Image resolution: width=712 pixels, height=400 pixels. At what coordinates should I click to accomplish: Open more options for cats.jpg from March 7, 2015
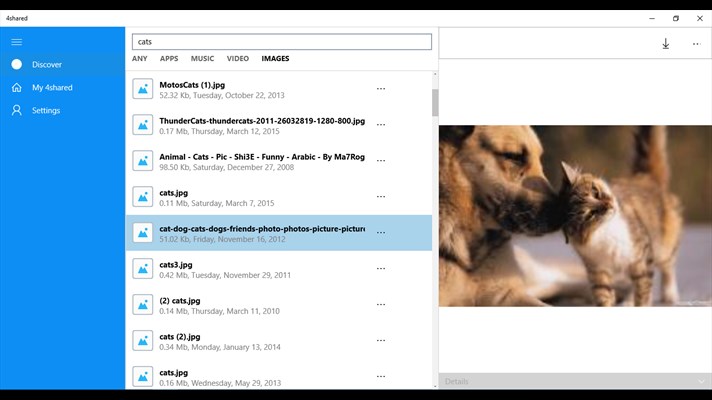(x=381, y=197)
